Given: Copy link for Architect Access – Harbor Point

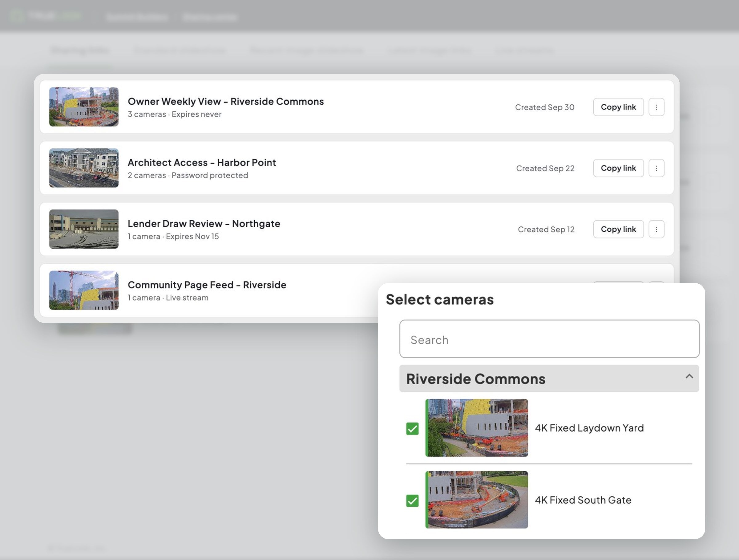Looking at the screenshot, I should (x=618, y=168).
